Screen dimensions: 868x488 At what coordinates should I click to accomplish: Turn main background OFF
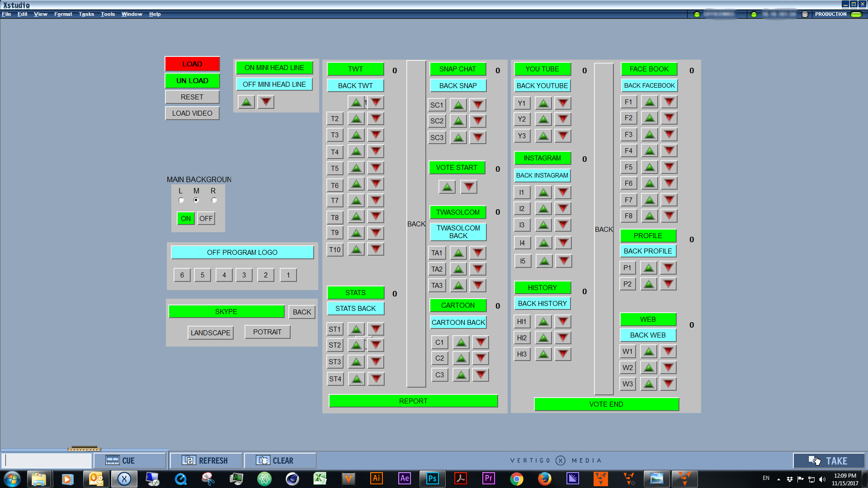[206, 219]
